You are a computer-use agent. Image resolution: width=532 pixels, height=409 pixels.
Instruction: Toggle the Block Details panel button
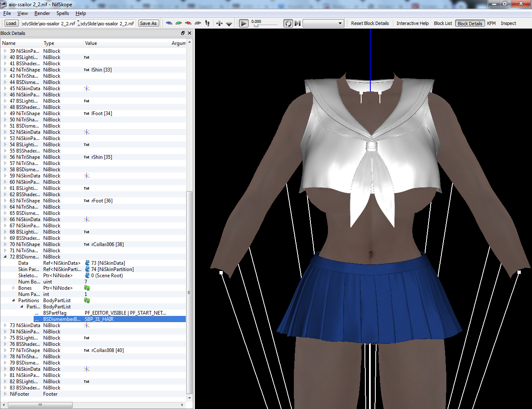pyautogui.click(x=470, y=23)
